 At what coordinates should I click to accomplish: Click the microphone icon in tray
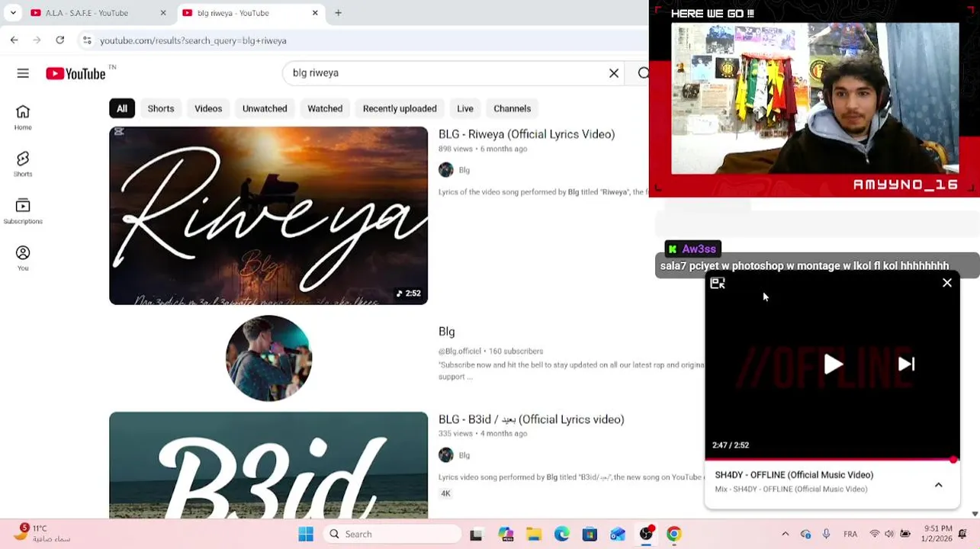[826, 535]
